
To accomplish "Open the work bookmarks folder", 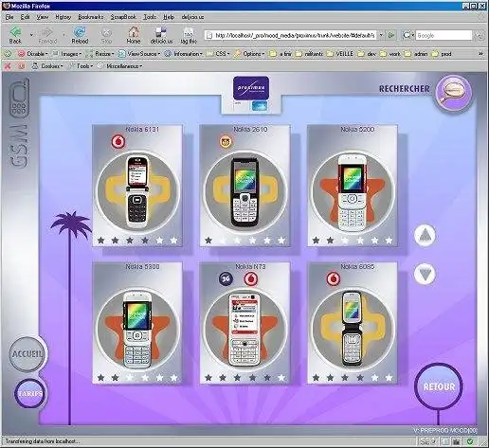I will (x=390, y=54).
